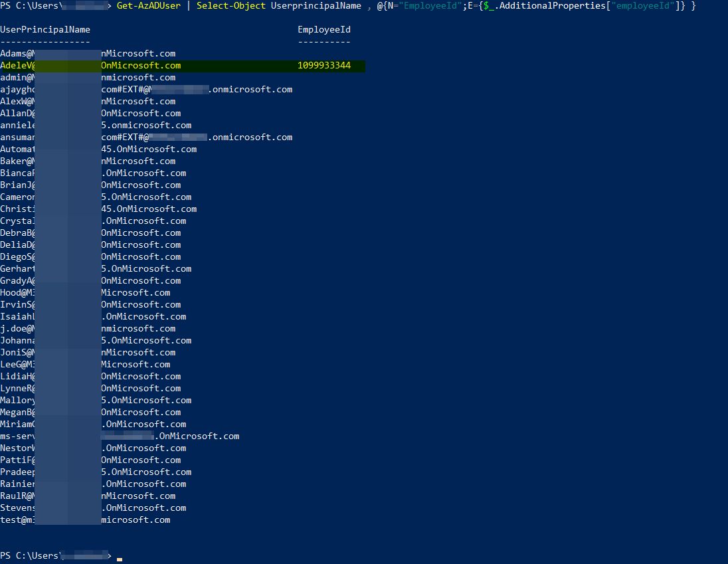Click the DeliaD@ user entry
This screenshot has height=564, width=728.
click(x=90, y=244)
